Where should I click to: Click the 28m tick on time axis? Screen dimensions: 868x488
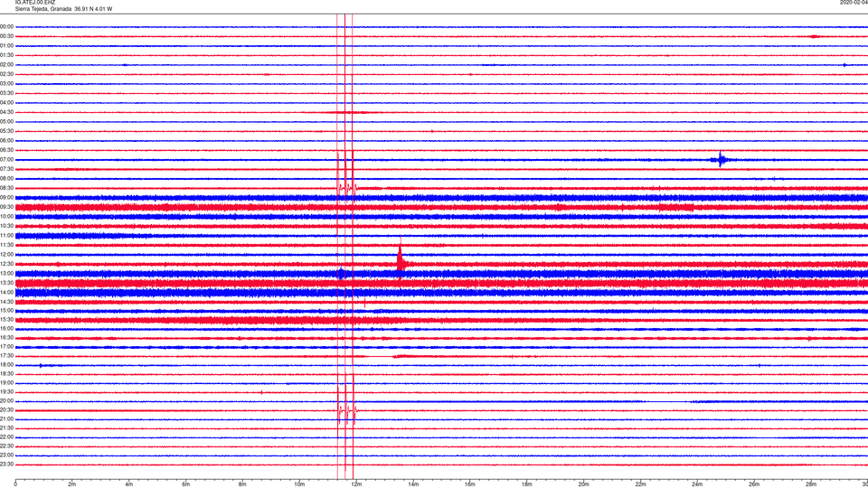[811, 484]
